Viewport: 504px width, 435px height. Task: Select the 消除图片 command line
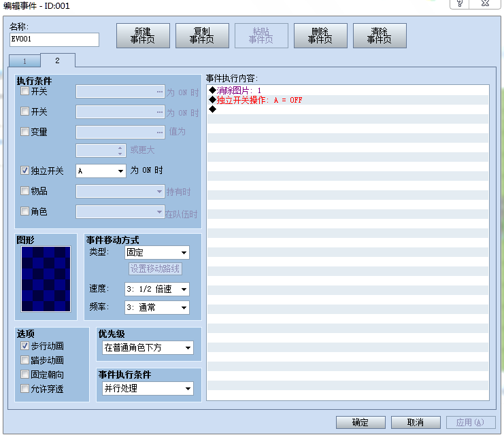click(x=348, y=90)
